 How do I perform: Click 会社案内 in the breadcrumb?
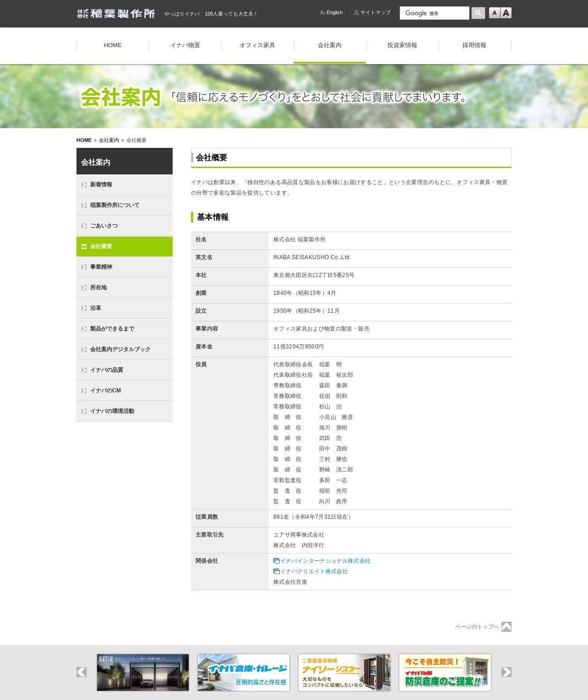(x=109, y=140)
